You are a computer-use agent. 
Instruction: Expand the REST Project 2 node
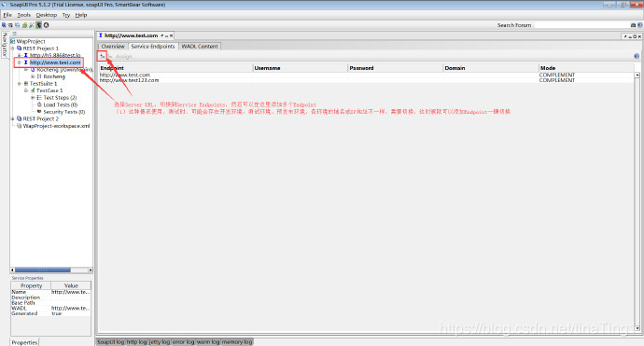click(x=12, y=119)
